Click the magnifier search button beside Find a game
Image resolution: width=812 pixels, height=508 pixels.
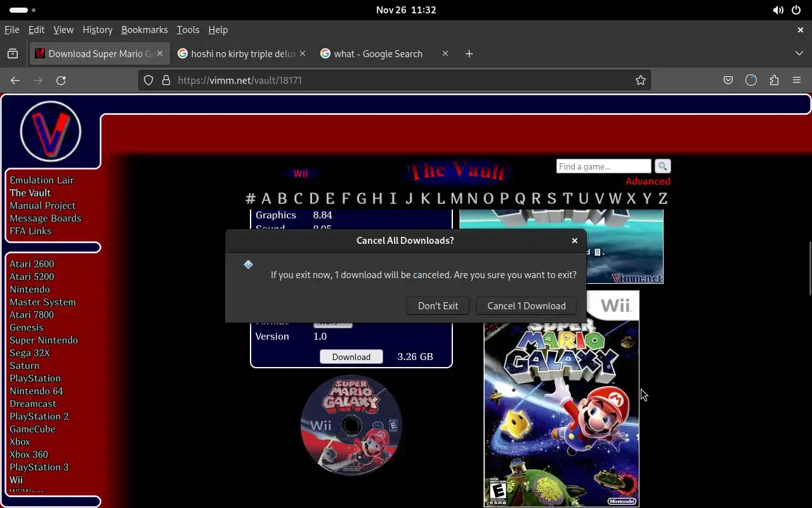click(662, 166)
